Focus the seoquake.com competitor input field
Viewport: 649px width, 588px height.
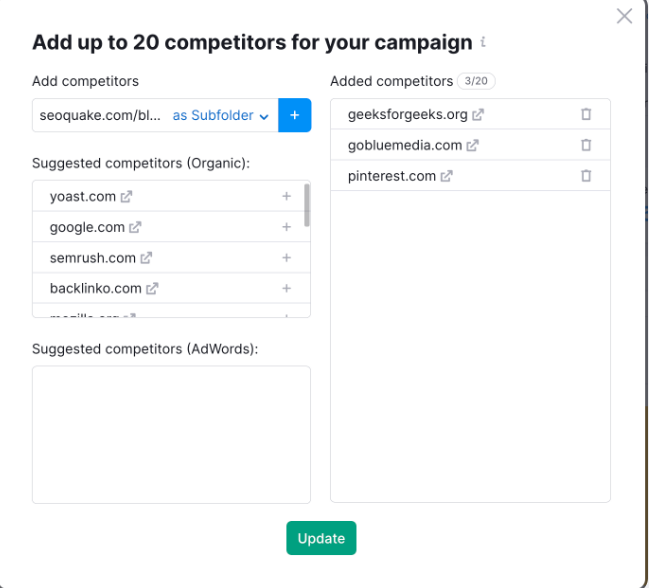pyautogui.click(x=100, y=115)
